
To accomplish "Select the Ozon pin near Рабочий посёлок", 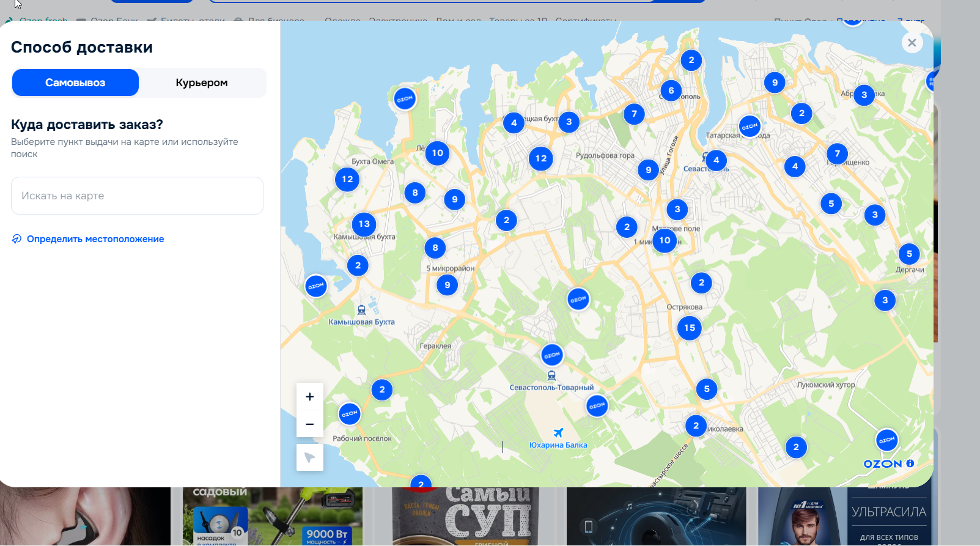I will coord(350,414).
